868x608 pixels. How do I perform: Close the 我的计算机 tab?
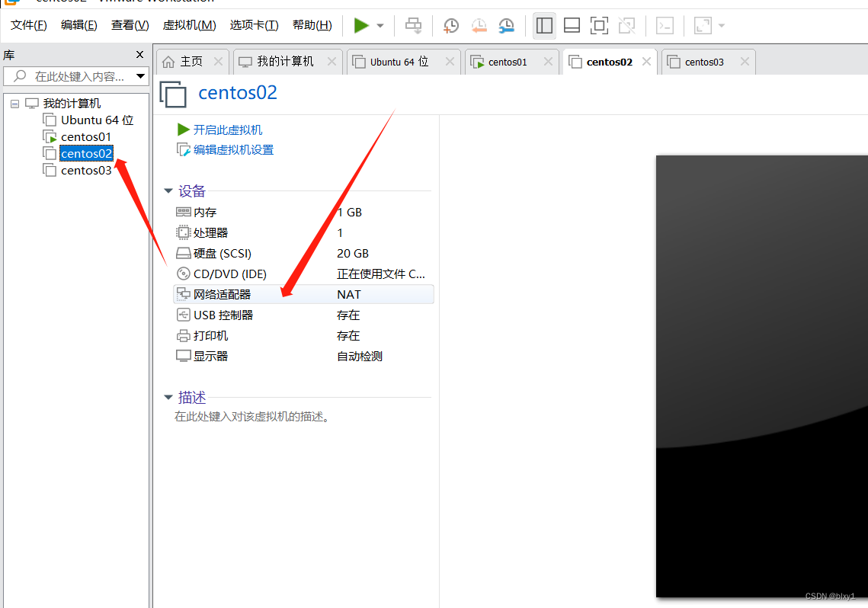pos(332,62)
